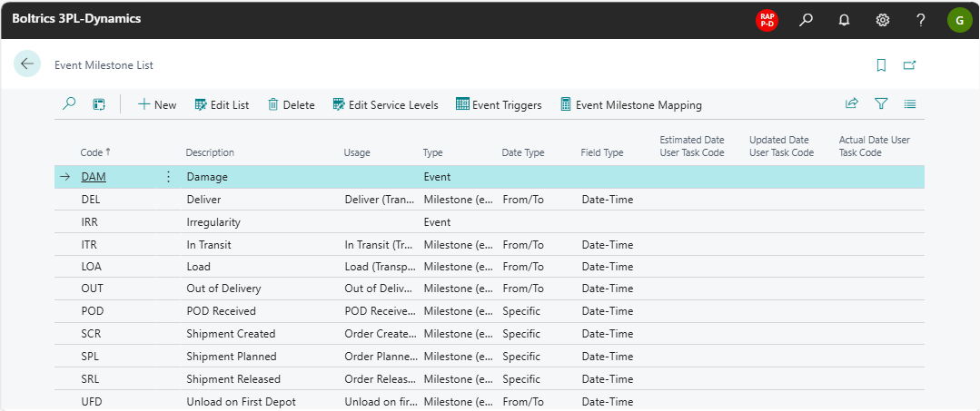Screen dimensions: 980x411
Task: Select the LOA code cell
Action: click(91, 266)
